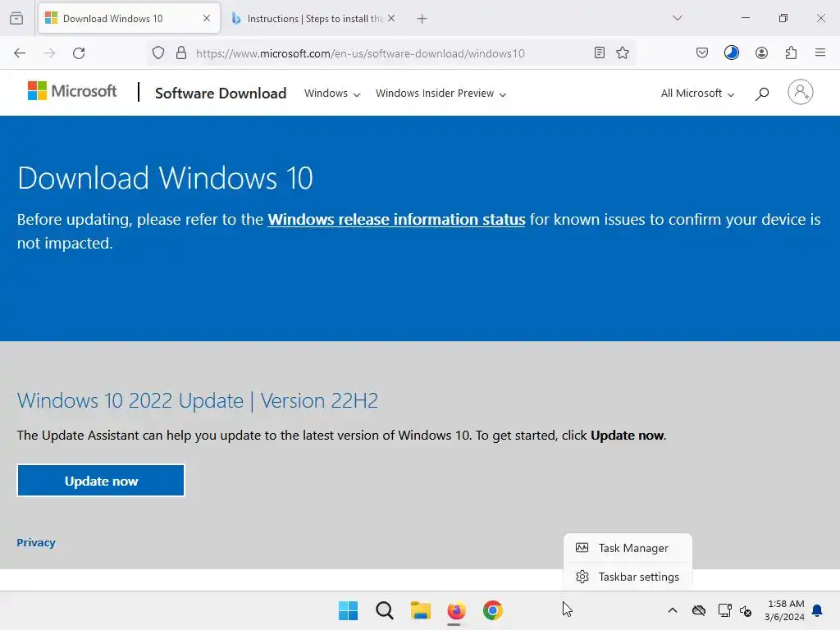Open the Privacy link
The height and width of the screenshot is (630, 840).
click(x=36, y=543)
